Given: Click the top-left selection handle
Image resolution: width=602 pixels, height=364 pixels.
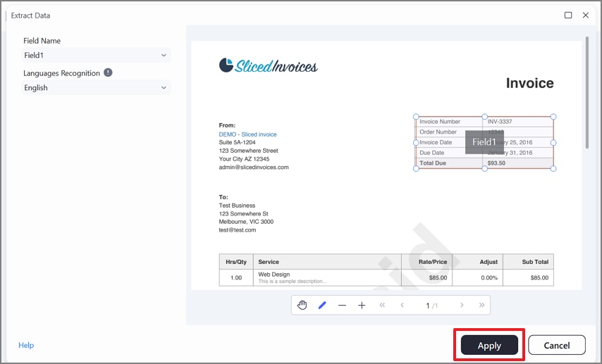Looking at the screenshot, I should 416,117.
